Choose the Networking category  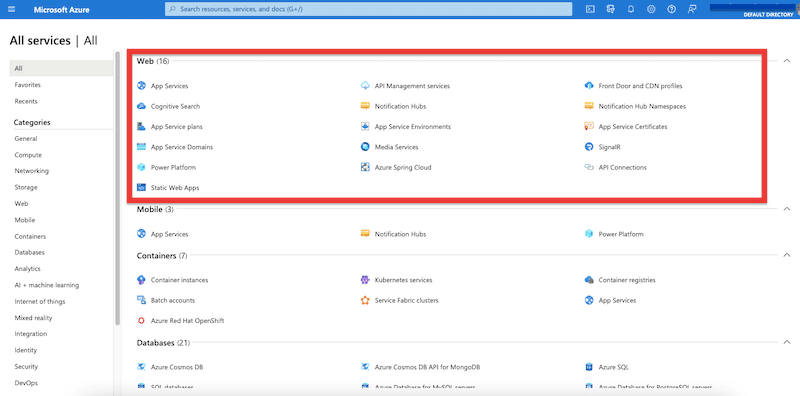32,171
